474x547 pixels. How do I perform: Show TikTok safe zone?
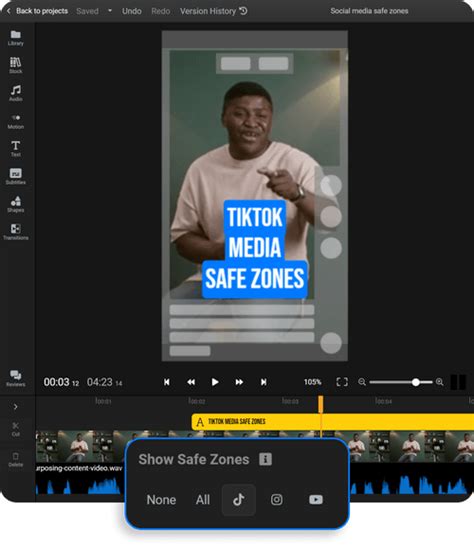[x=239, y=500]
